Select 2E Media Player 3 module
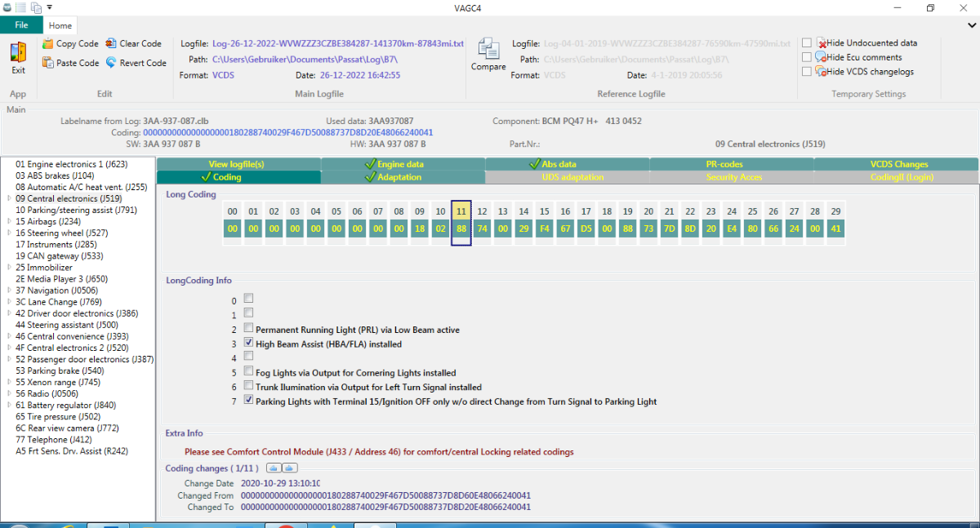 (61, 278)
